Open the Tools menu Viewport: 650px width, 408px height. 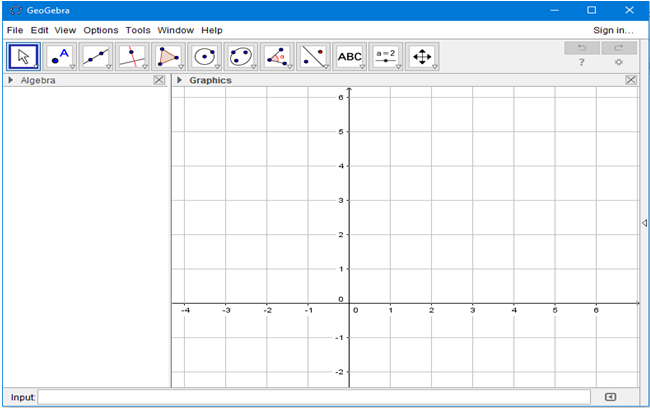pos(138,30)
